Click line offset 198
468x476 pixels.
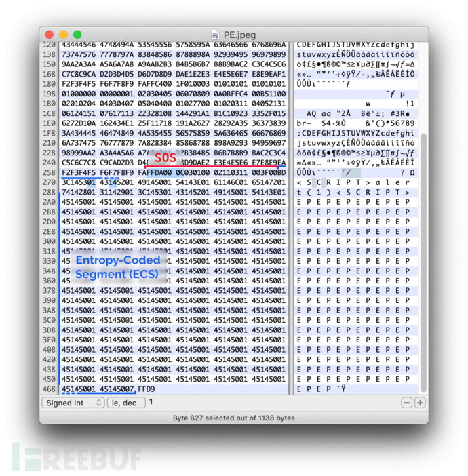pos(49,94)
